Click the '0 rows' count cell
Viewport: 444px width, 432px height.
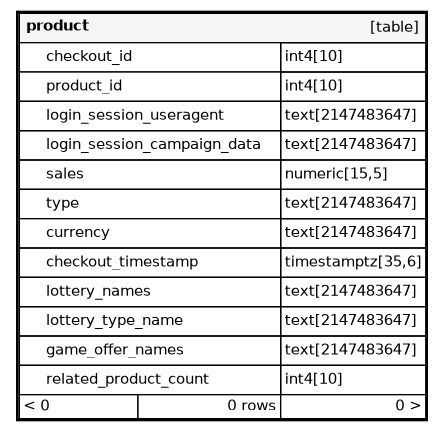pyautogui.click(x=252, y=406)
